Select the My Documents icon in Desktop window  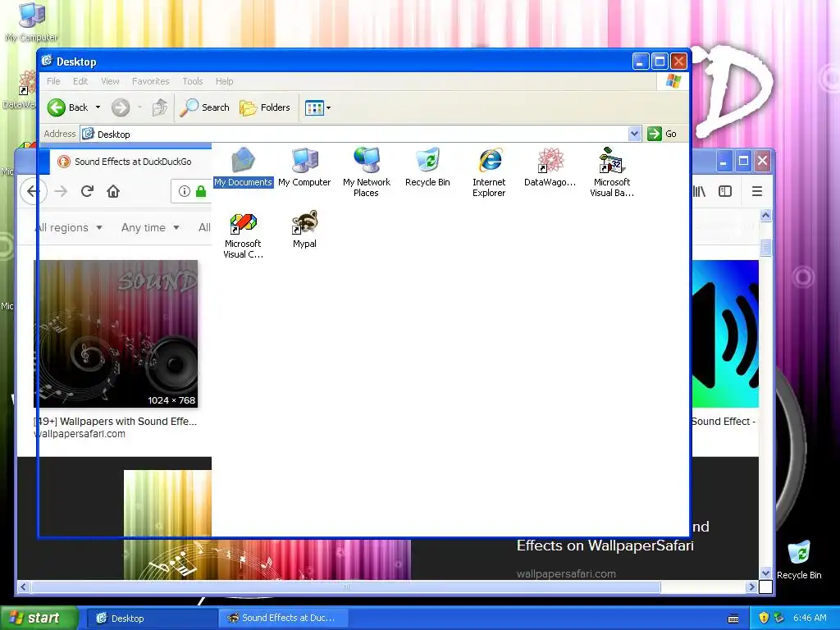pyautogui.click(x=243, y=167)
